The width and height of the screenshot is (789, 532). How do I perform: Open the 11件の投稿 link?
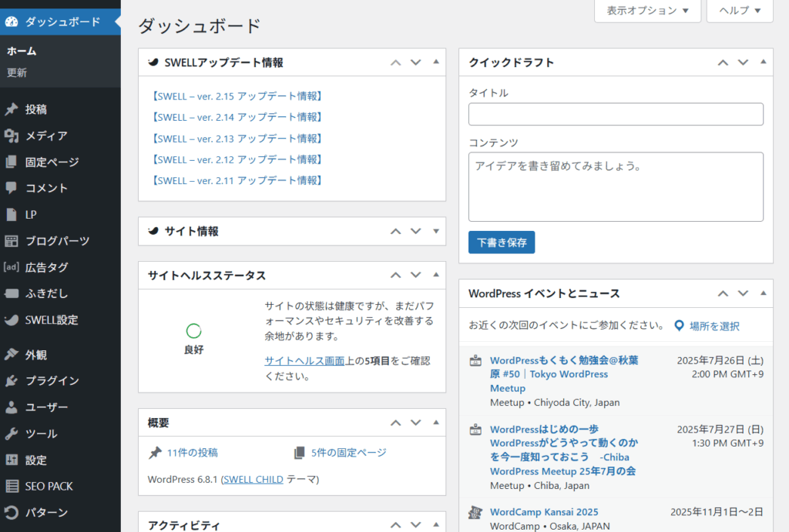192,453
